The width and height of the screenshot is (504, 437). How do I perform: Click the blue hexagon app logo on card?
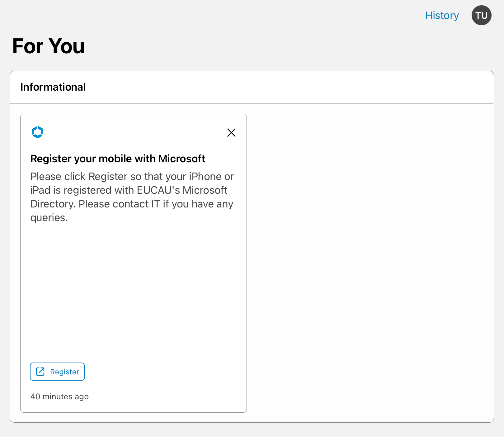click(x=38, y=132)
